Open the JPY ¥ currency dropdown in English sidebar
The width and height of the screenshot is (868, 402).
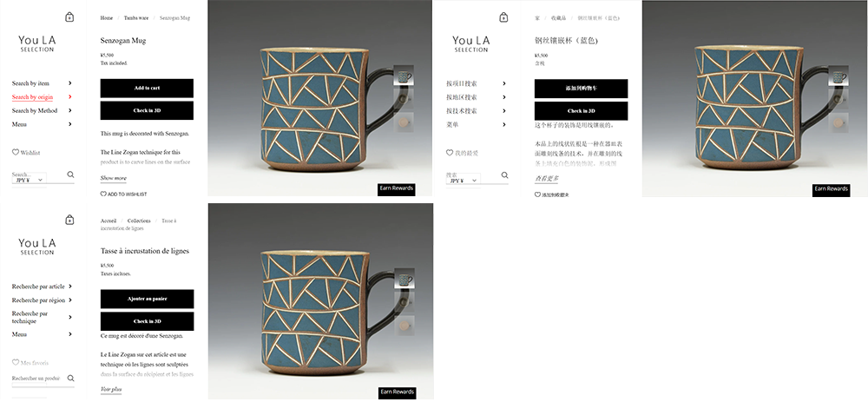[x=30, y=180]
